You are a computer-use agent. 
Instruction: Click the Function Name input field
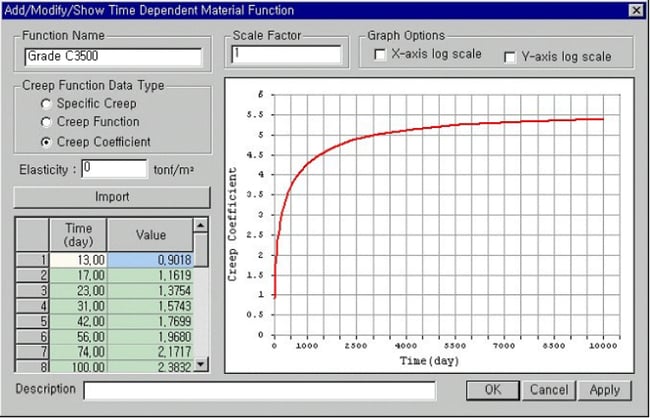click(113, 57)
